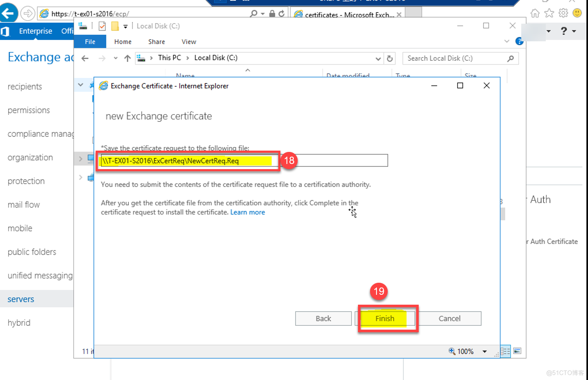Click Local Disk (C:) in Explorer breadcrumb
588x380 pixels.
216,58
